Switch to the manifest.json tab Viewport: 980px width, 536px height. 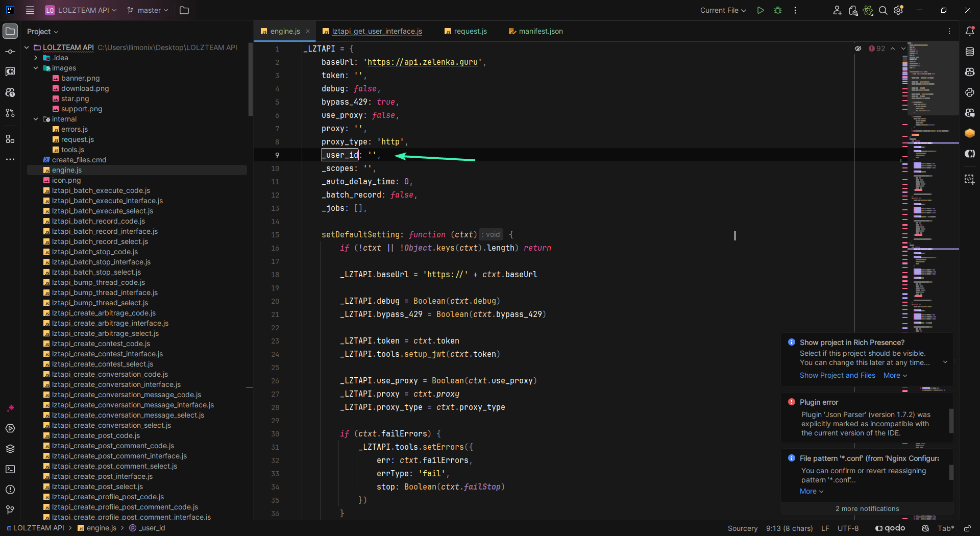(x=540, y=31)
